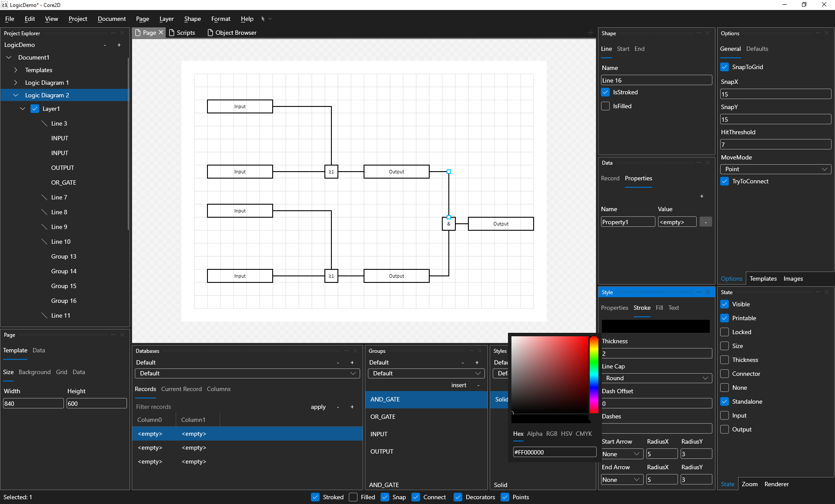Click insert in Groups panel
Viewport: 835px width, 504px height.
click(458, 385)
